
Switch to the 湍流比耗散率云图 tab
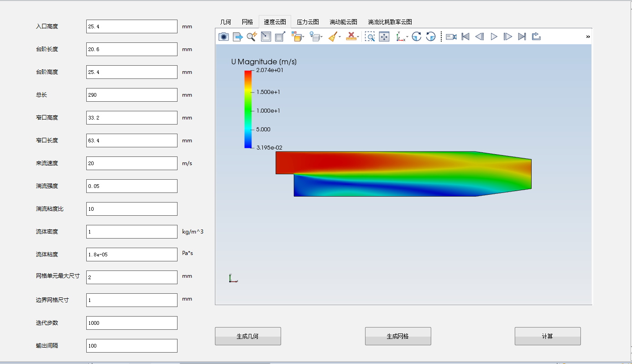click(390, 22)
